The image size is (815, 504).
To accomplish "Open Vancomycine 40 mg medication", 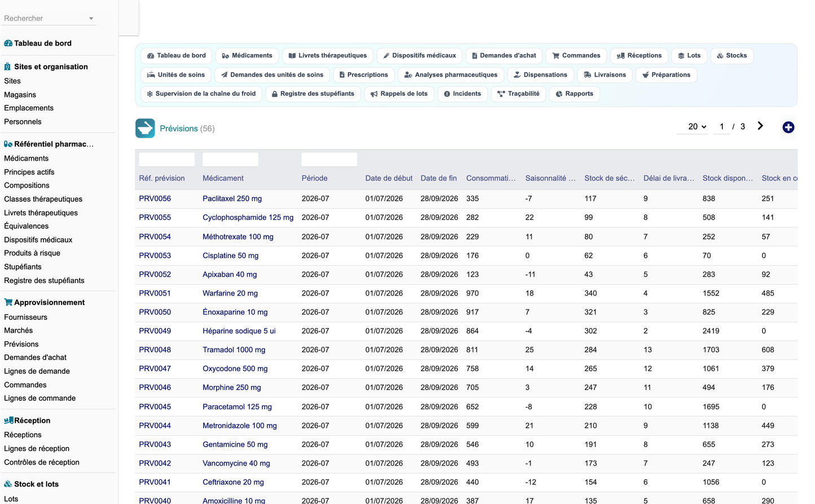I will pos(236,463).
